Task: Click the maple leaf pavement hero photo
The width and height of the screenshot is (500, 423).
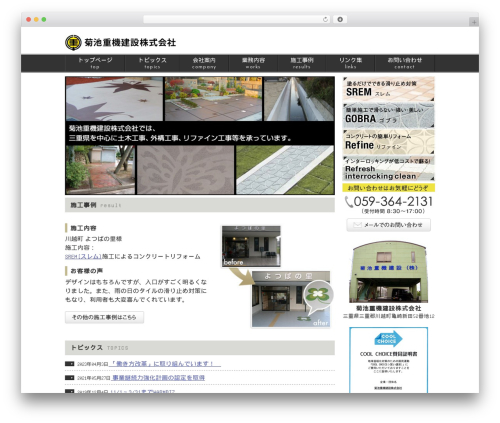Action: (x=114, y=99)
